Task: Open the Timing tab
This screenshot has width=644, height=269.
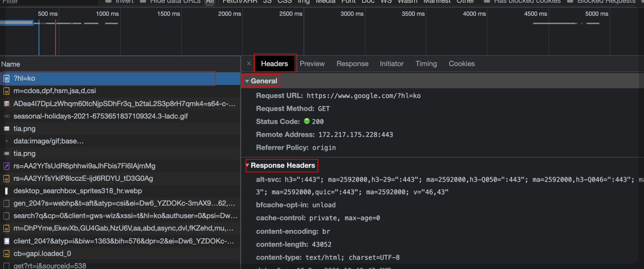Action: [426, 64]
